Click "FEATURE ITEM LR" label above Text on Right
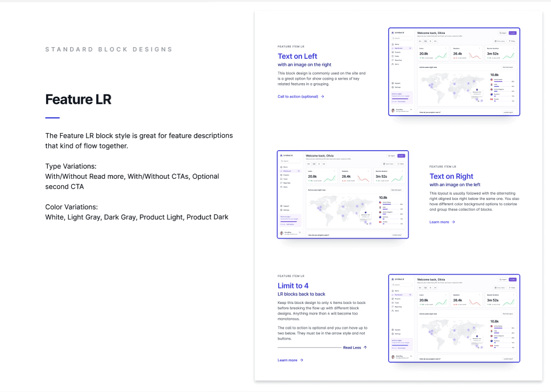551x392 pixels. point(443,167)
